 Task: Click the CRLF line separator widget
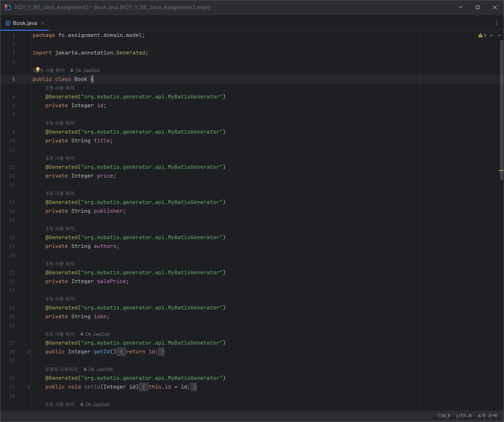tap(444, 416)
